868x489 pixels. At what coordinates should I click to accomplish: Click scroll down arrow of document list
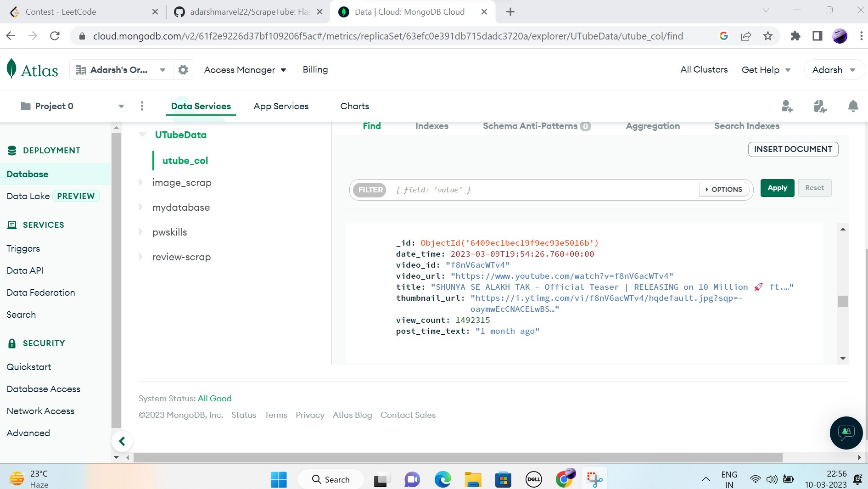[x=843, y=359]
